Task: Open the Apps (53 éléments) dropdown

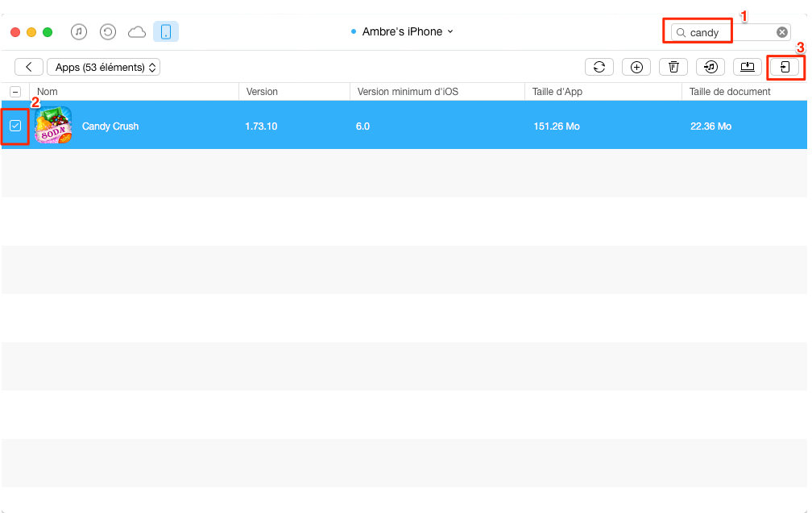Action: (x=104, y=68)
